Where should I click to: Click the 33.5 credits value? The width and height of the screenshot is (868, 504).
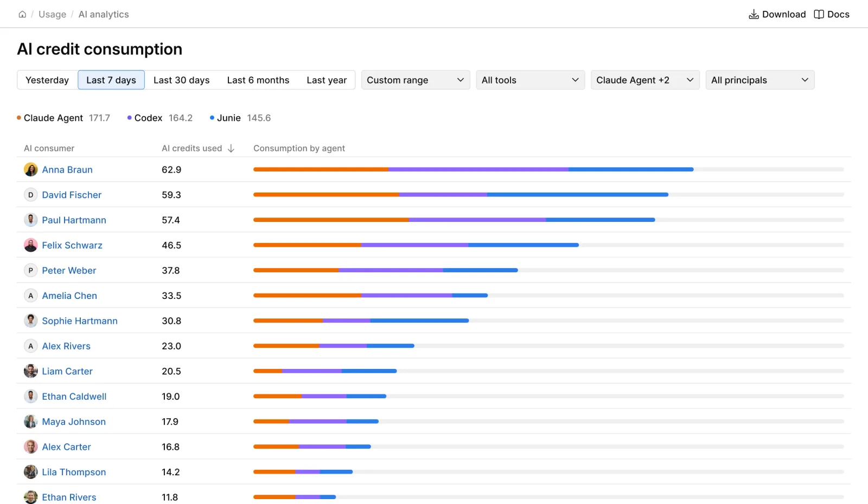[x=171, y=296]
